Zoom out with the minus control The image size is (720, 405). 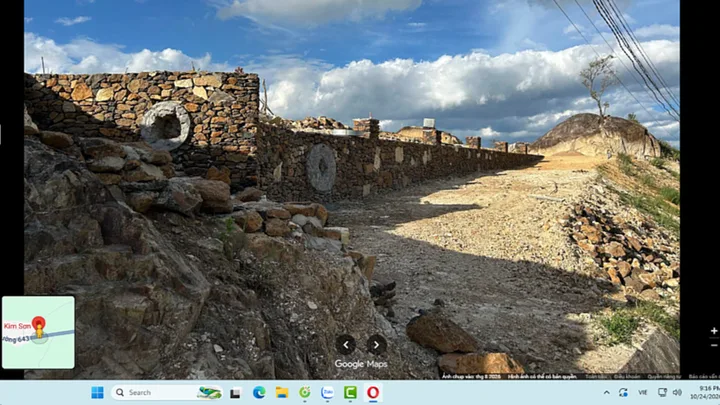coord(714,345)
